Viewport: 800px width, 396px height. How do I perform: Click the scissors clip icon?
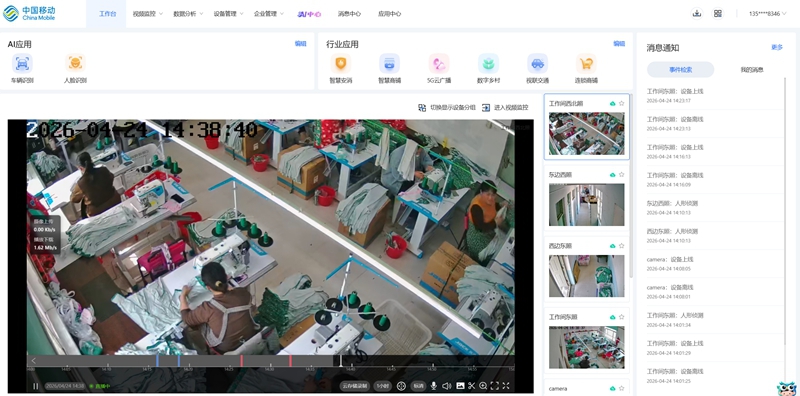472,386
